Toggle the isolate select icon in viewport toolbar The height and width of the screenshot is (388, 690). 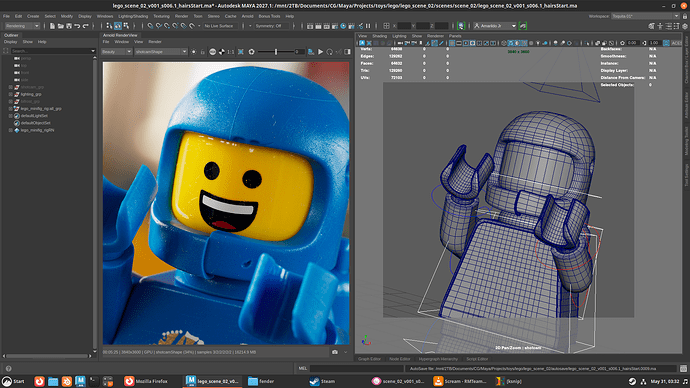click(587, 43)
